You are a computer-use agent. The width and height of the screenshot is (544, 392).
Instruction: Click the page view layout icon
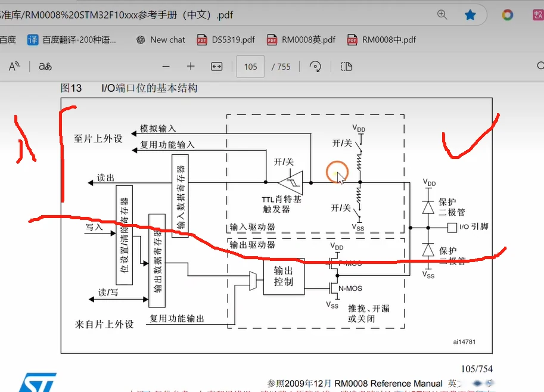coord(346,66)
